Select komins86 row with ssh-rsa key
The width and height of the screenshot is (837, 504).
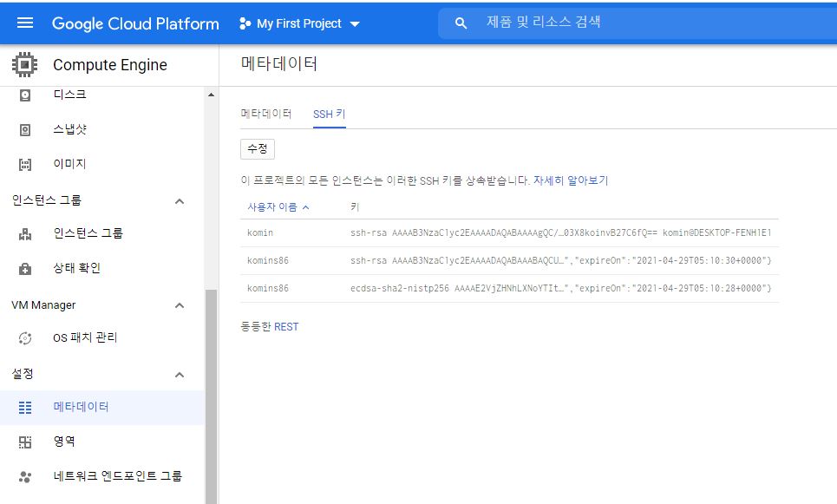click(x=509, y=260)
